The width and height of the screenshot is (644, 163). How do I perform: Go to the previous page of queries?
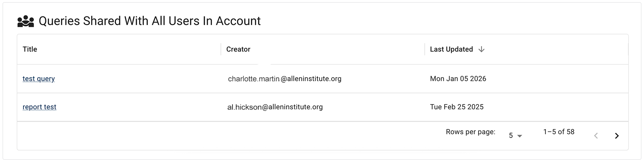(x=596, y=136)
